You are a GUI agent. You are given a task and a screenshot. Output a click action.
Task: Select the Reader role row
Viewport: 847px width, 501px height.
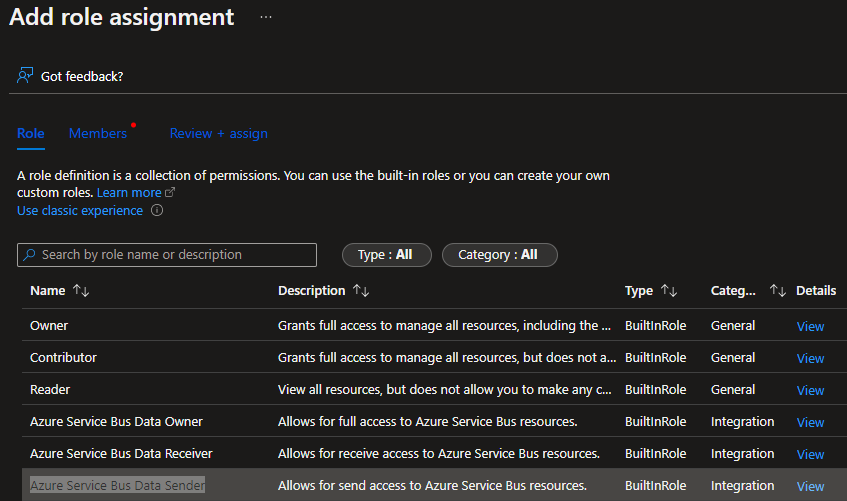point(434,389)
